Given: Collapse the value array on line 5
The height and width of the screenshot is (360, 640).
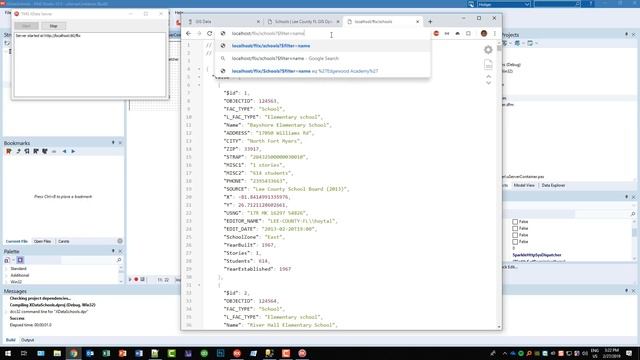Looking at the screenshot, I should (199, 77).
